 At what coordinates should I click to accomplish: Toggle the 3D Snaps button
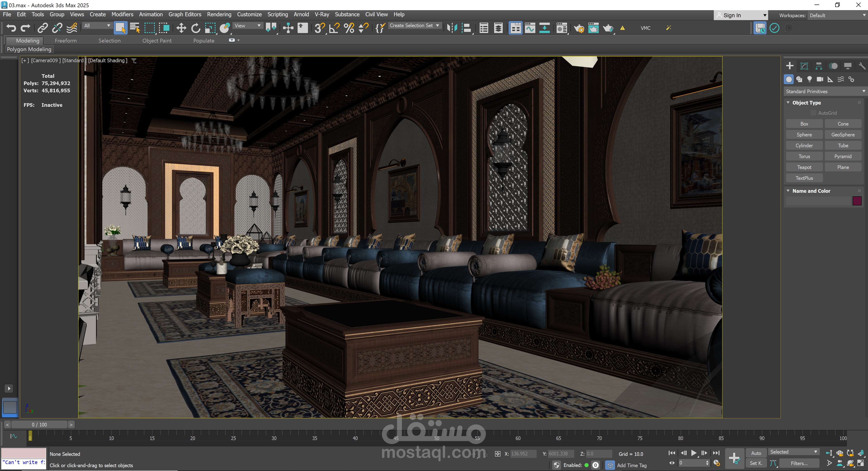319,28
